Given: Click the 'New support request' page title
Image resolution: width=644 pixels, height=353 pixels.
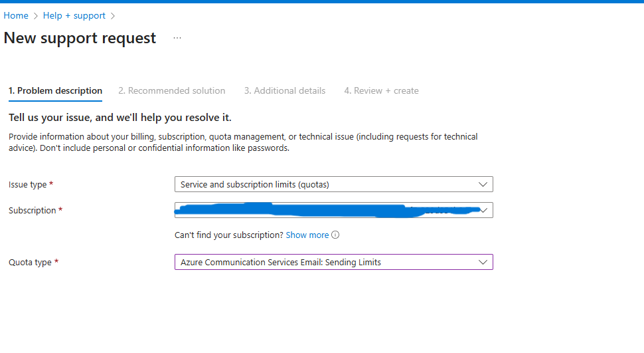Looking at the screenshot, I should pyautogui.click(x=80, y=38).
